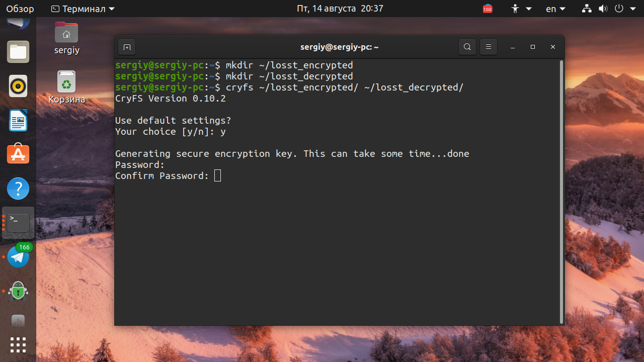Expand the en keyboard layout dropdown
Screen dimensions: 644x362
[555, 9]
